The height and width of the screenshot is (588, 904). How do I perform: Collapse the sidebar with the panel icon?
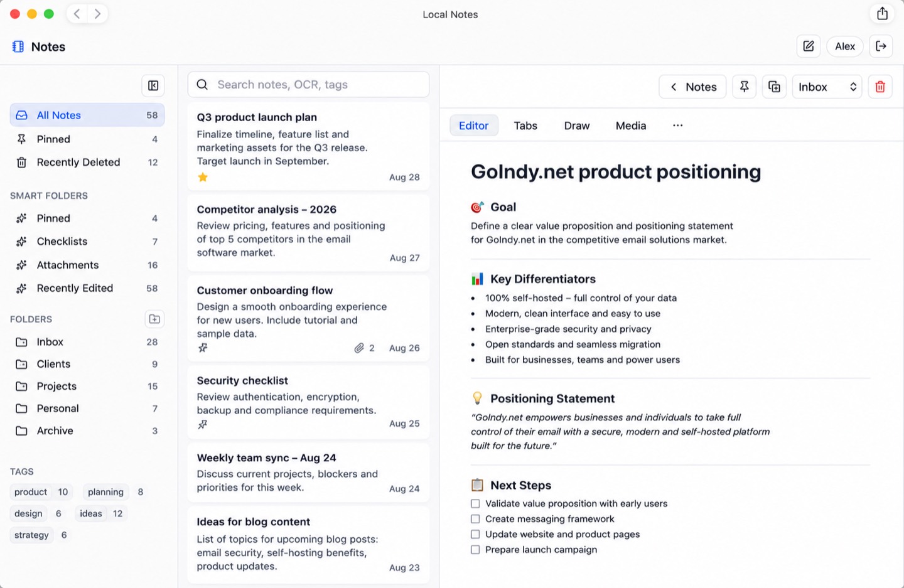point(153,85)
